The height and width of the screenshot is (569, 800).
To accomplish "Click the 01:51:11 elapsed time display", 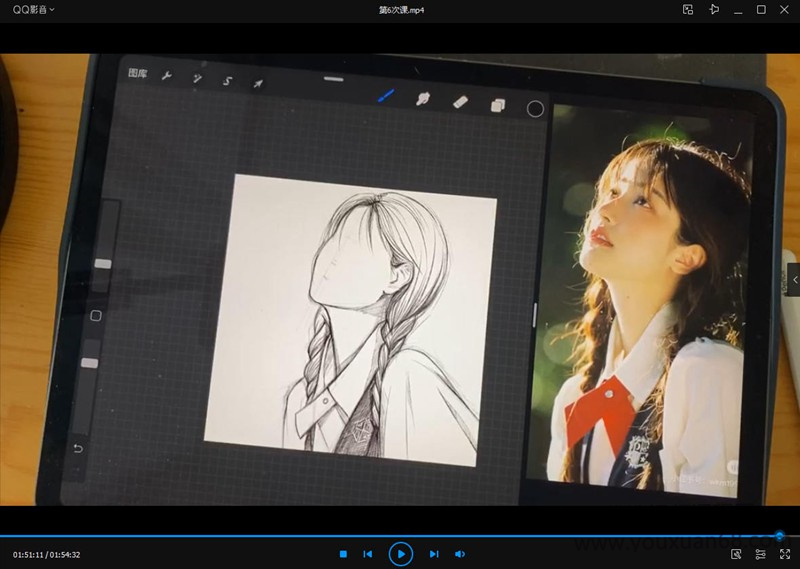I will 28,554.
